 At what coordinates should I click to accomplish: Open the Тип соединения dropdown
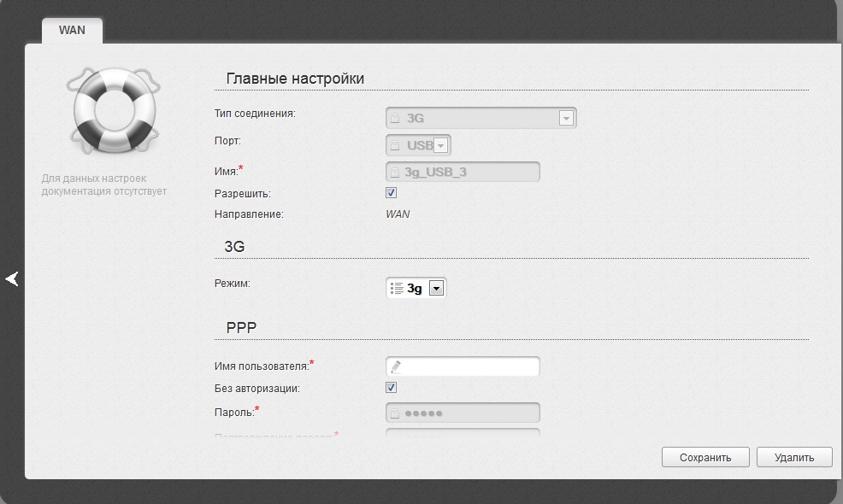coord(565,119)
